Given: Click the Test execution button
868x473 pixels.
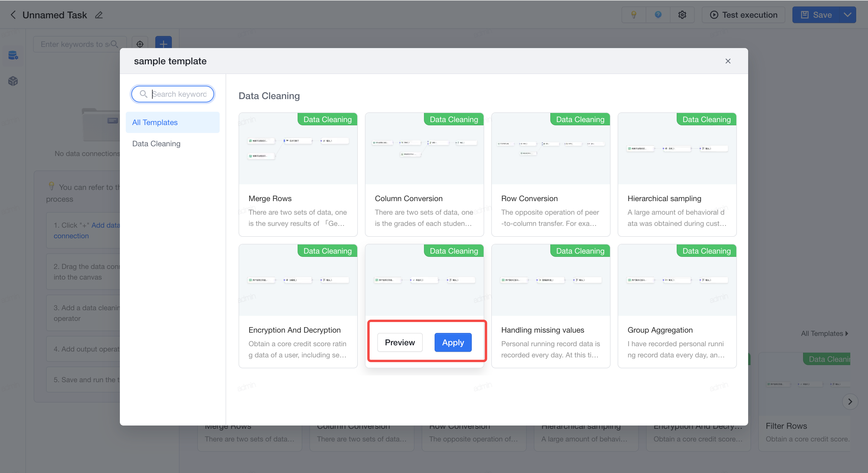Looking at the screenshot, I should click(743, 15).
